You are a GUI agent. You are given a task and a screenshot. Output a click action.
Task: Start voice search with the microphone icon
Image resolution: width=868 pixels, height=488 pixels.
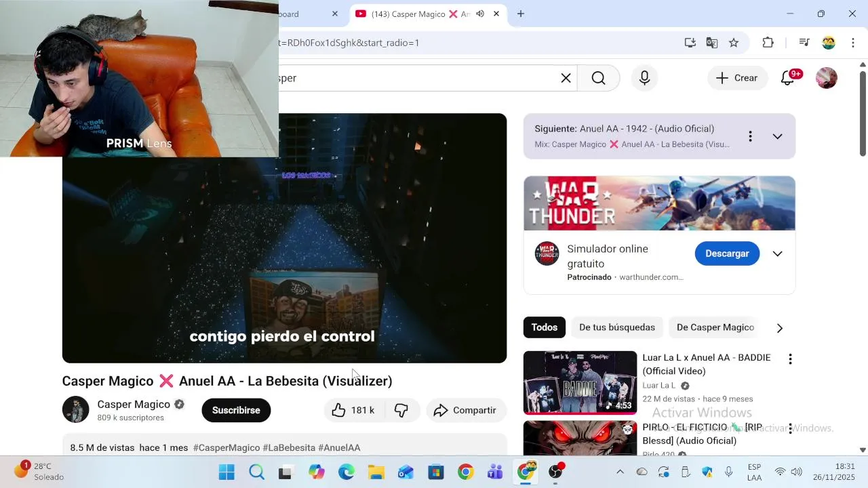click(x=644, y=78)
